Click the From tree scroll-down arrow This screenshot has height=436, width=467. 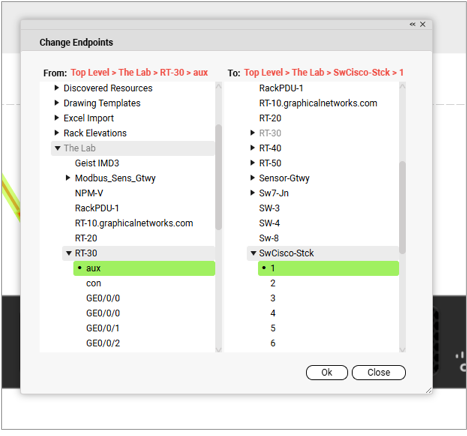[219, 349]
